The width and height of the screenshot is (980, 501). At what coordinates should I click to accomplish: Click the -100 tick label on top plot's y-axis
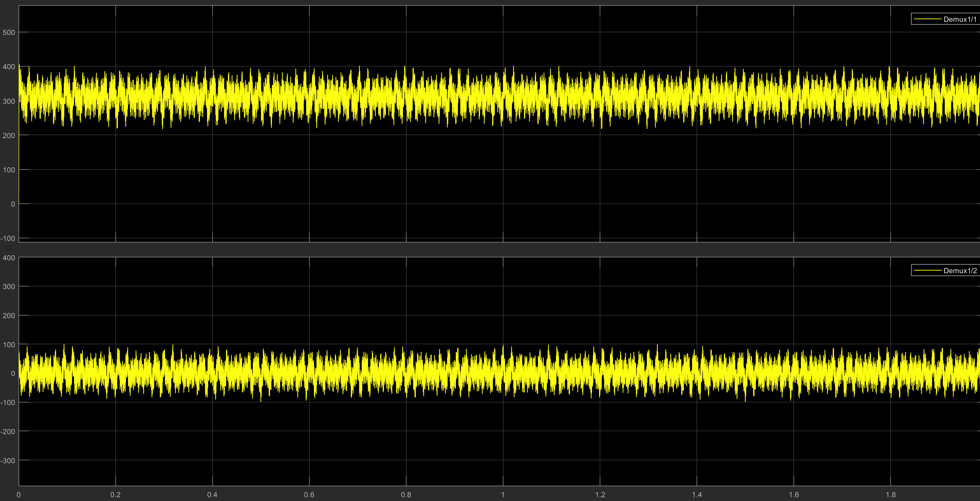click(x=8, y=239)
